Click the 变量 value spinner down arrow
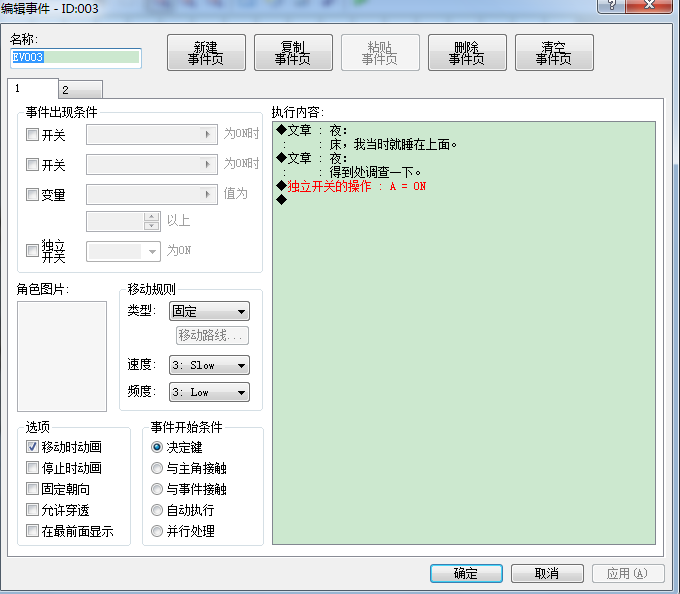The width and height of the screenshot is (680, 594). [151, 225]
